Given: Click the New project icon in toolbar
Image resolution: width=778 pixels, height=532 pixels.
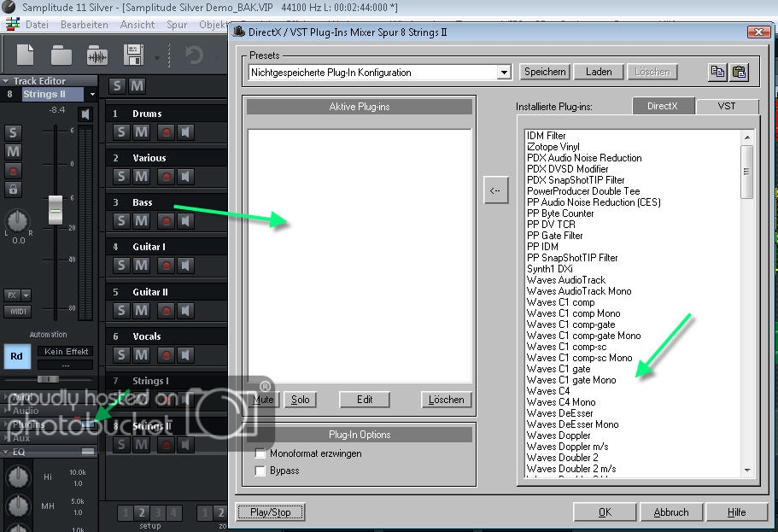Looking at the screenshot, I should pyautogui.click(x=25, y=54).
